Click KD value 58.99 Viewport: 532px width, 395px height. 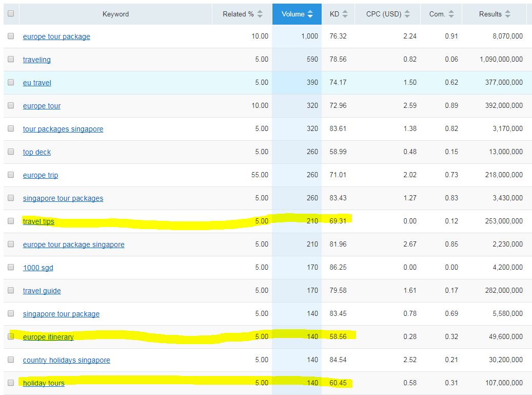338,152
